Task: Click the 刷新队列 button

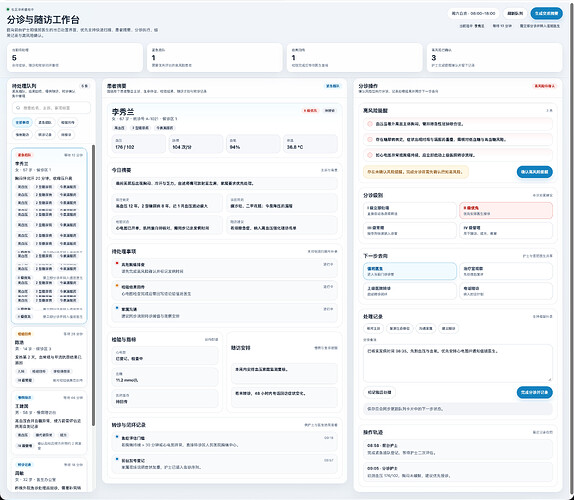Action: 515,14
